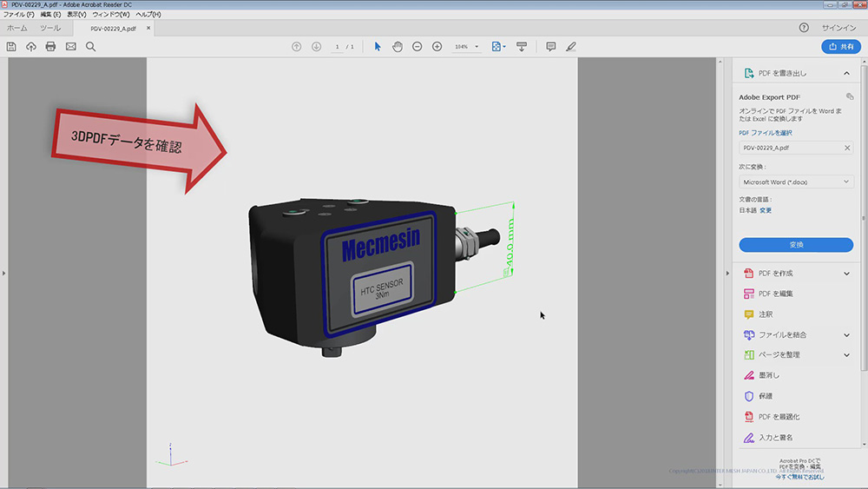Expand the PDF を作成 section

846,274
